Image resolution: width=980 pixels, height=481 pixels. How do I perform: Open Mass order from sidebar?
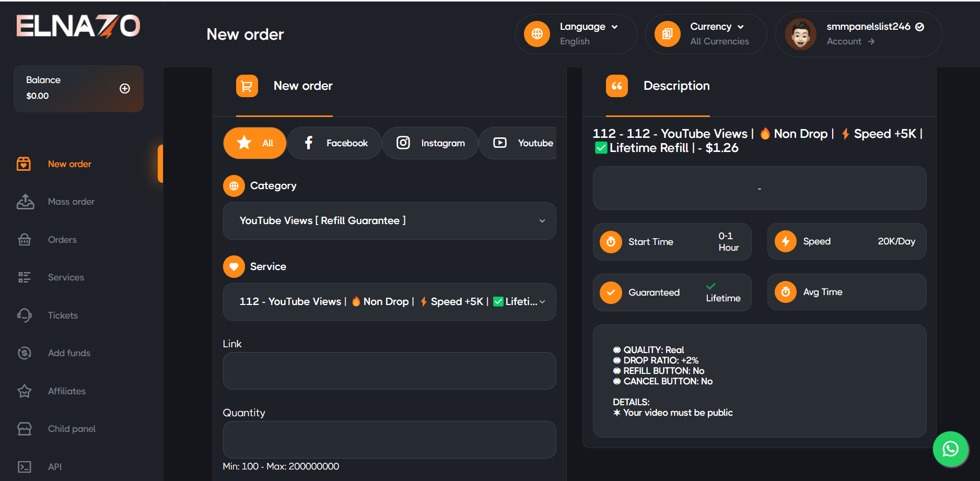point(71,202)
